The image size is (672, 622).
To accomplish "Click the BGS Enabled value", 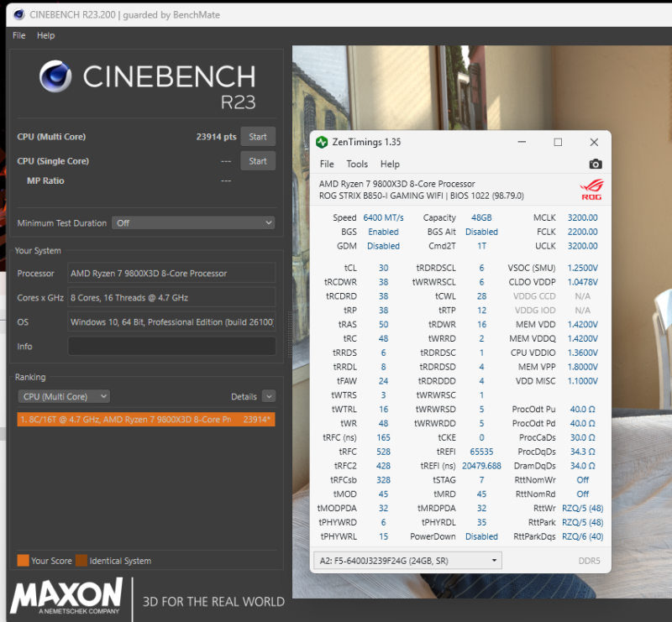I will [383, 232].
